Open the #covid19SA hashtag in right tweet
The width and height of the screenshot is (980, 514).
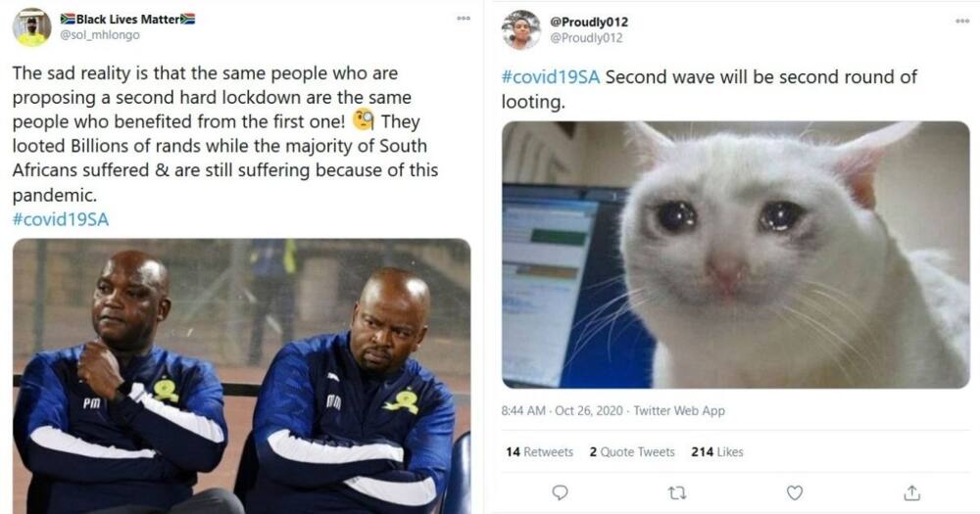point(550,76)
